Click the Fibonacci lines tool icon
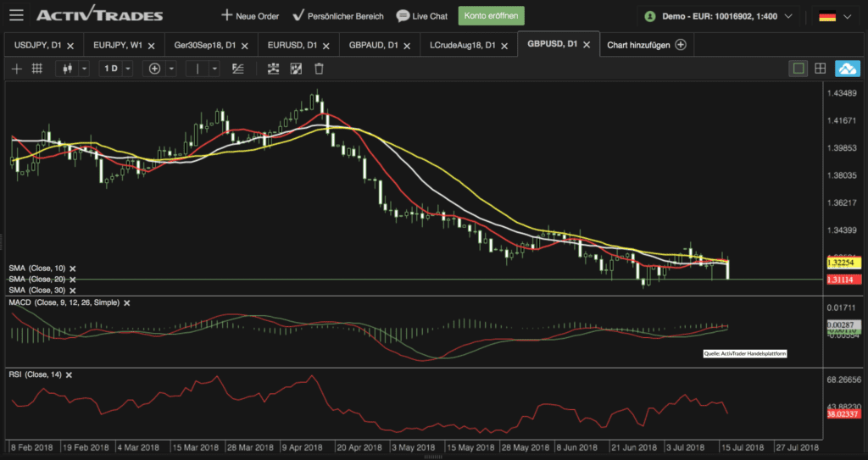The width and height of the screenshot is (868, 460). click(238, 69)
